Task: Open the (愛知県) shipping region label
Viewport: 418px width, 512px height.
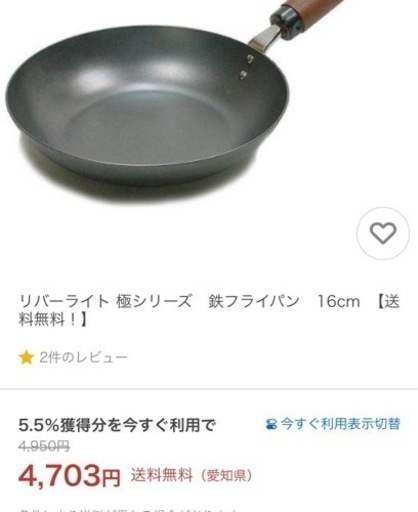Action: [226, 475]
